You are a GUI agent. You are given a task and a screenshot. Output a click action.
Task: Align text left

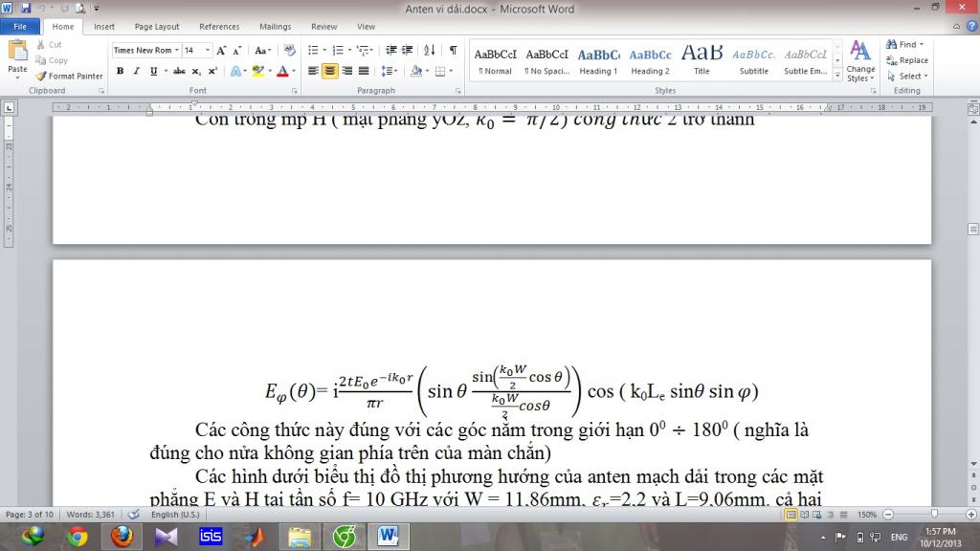[x=313, y=71]
